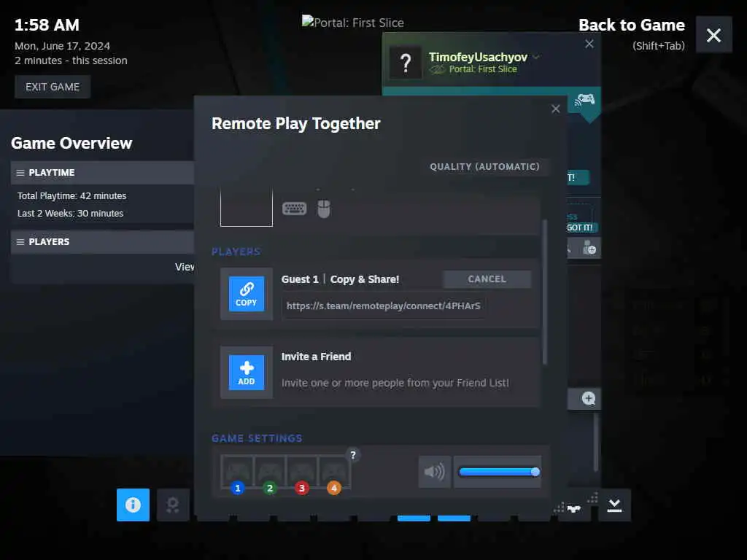Click the 'Remote Play Together' title

(296, 124)
